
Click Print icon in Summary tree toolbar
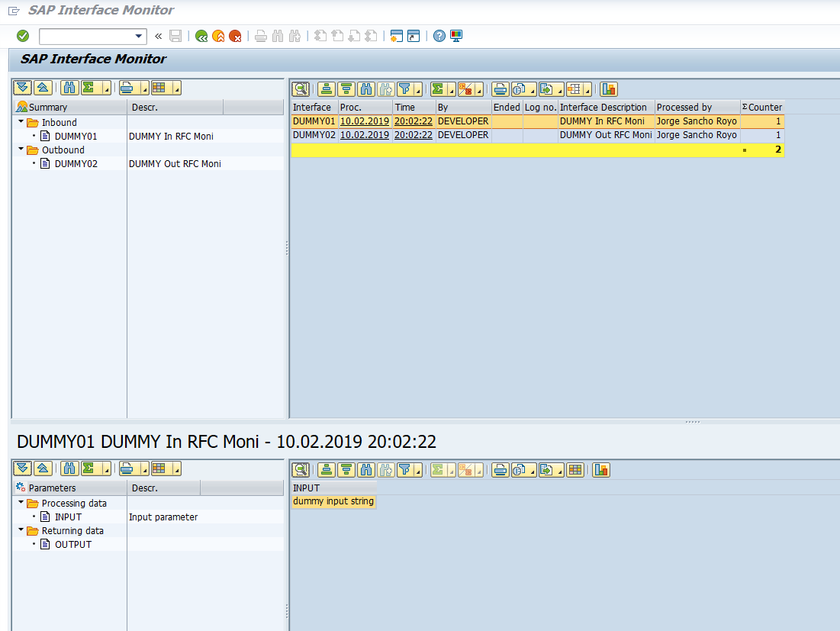pyautogui.click(x=127, y=87)
